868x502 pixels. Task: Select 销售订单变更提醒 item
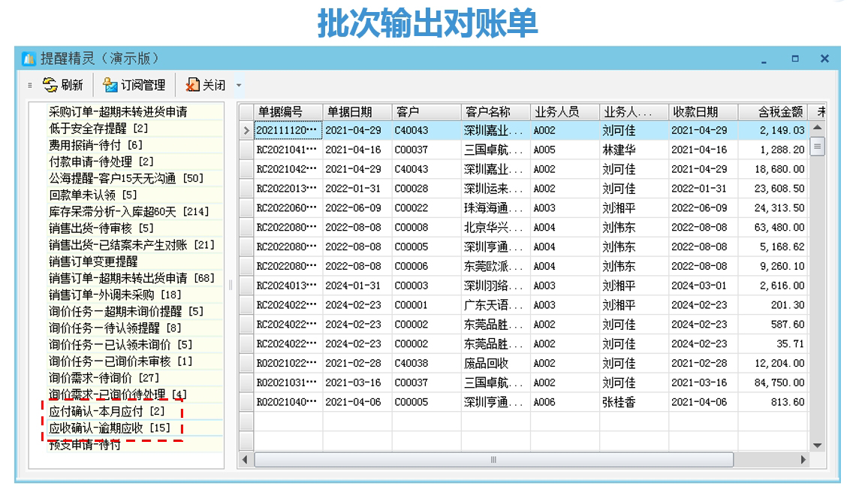(93, 262)
